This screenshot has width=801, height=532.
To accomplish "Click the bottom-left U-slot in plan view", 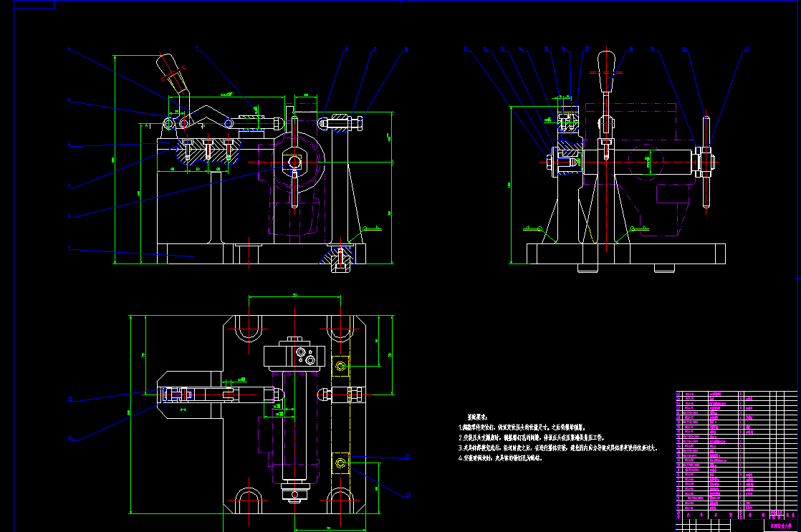I will 249,501.
